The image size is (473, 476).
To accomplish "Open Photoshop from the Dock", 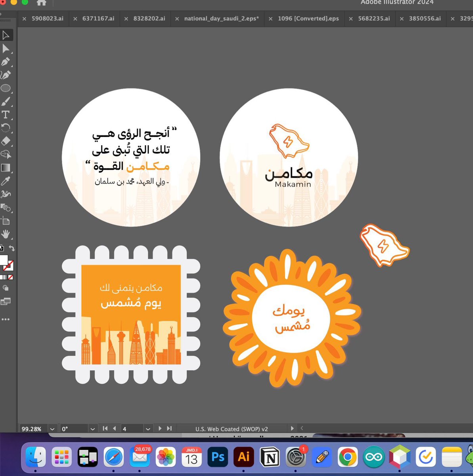I will (x=218, y=457).
